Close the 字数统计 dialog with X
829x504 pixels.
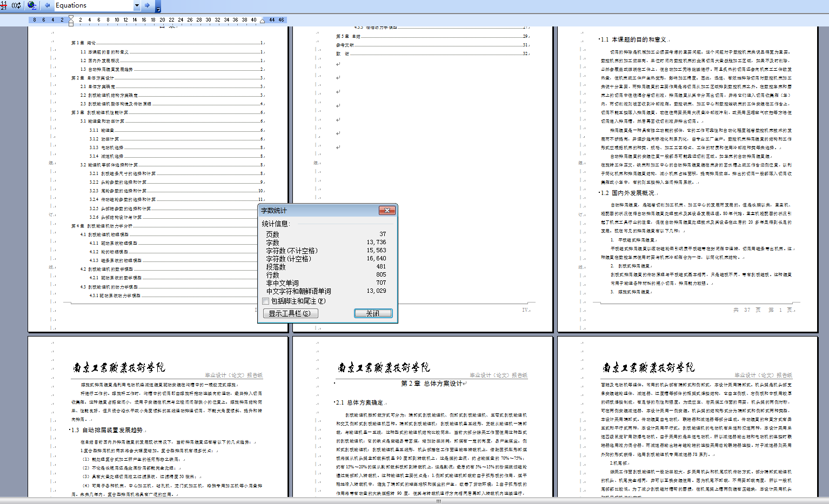pos(387,210)
